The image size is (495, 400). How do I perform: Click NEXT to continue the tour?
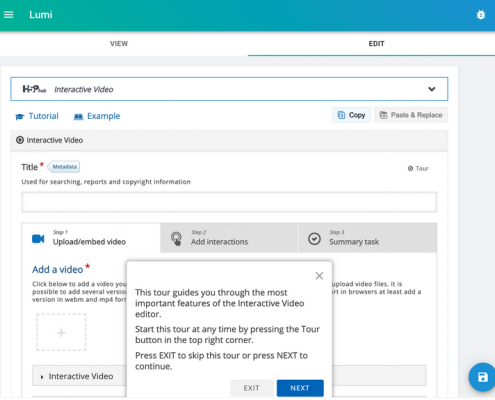[x=300, y=388]
